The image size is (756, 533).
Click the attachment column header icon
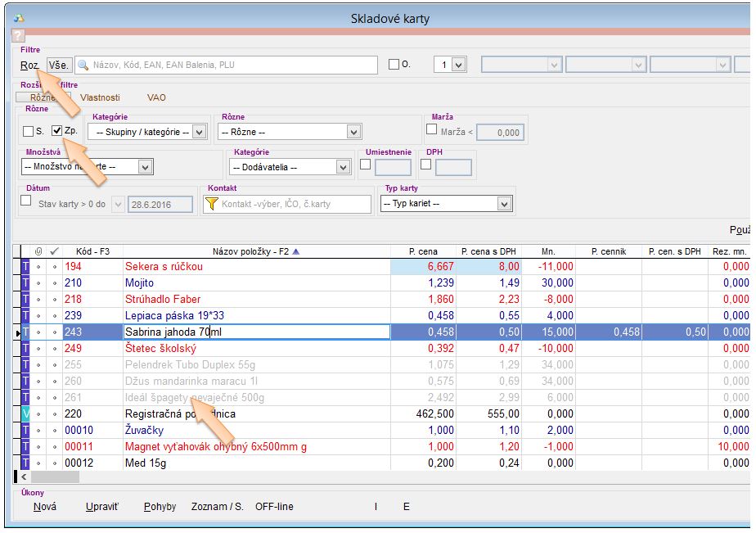point(38,251)
